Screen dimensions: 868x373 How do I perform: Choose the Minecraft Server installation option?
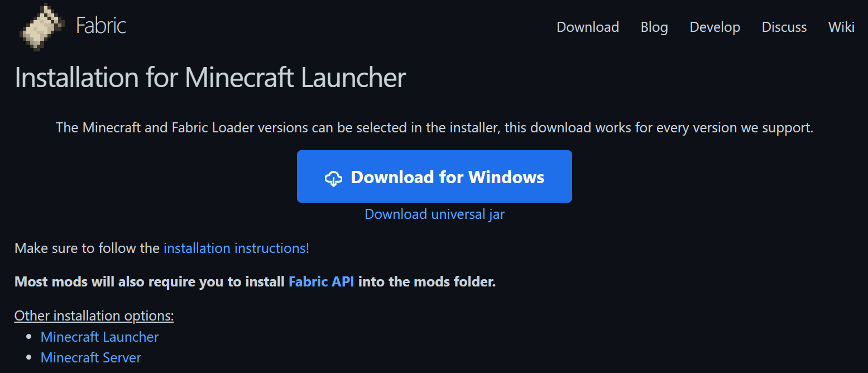tap(91, 357)
